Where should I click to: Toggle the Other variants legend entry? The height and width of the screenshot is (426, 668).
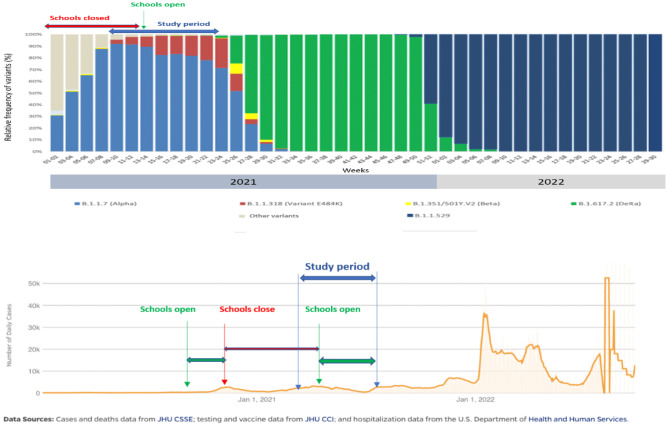269,216
